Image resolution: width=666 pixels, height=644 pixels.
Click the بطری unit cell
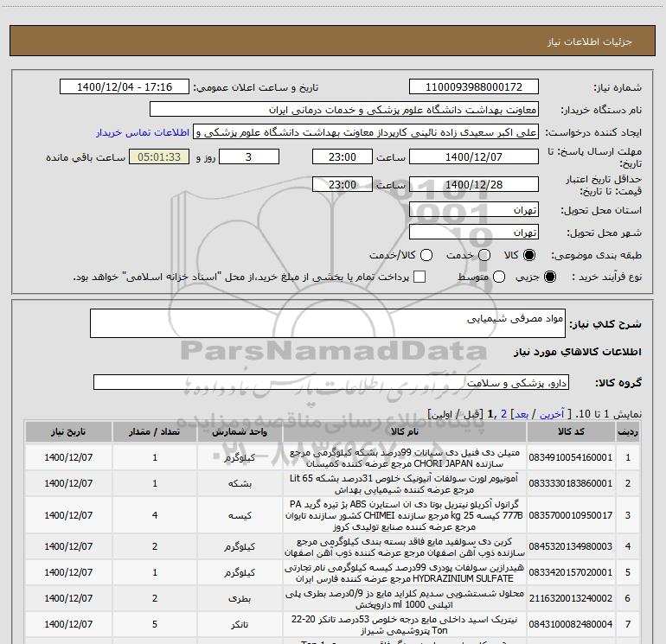(x=240, y=598)
